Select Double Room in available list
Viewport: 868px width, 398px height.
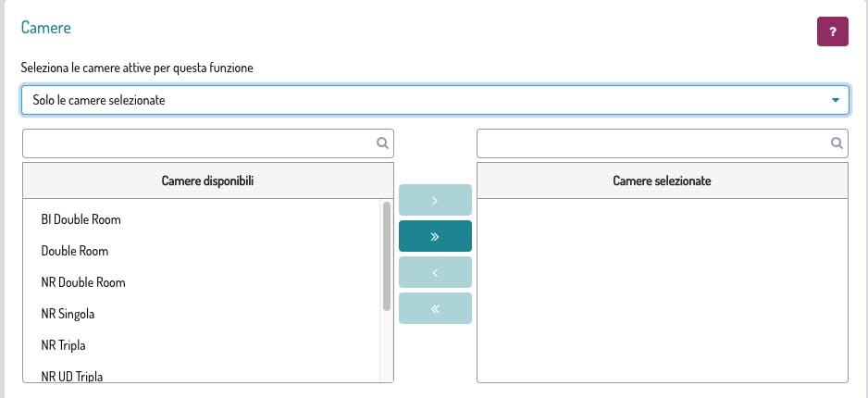coord(75,251)
